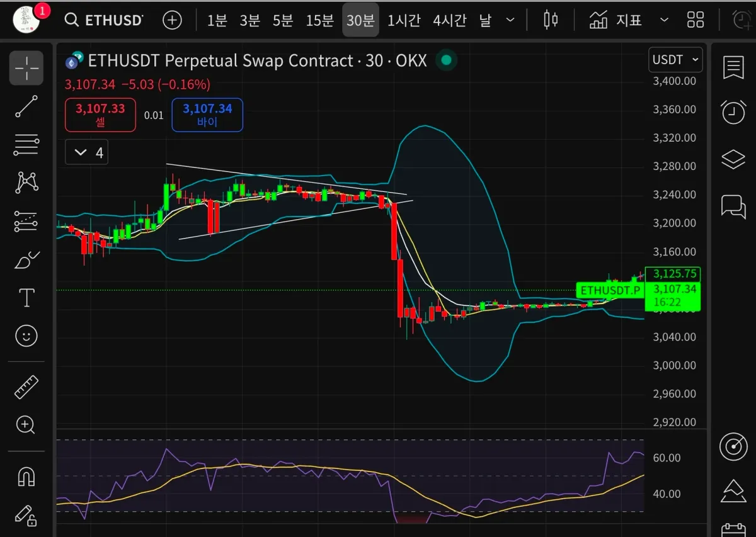This screenshot has width=756, height=537.
Task: Expand the collapsed indicators legend showing 4
Action: click(x=87, y=152)
